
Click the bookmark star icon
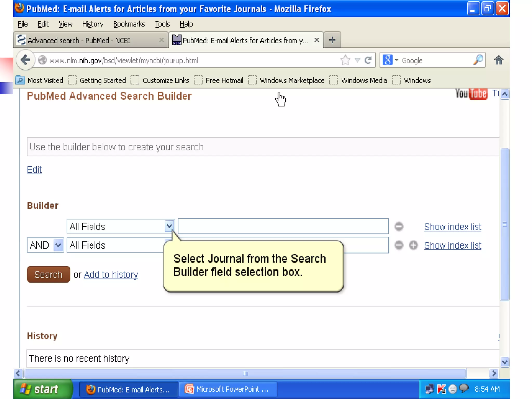(x=345, y=60)
